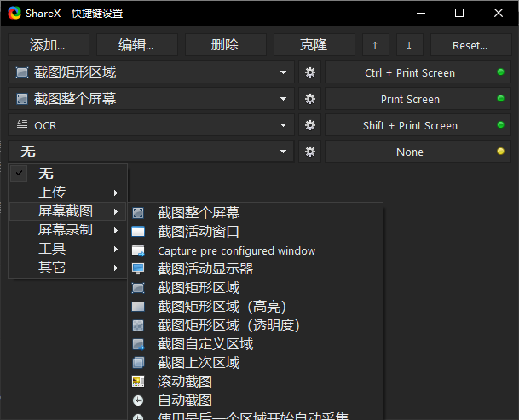Viewport: 519px width, 420px height.
Task: Click the 截图活动显示器 monitor icon
Action: coord(138,268)
